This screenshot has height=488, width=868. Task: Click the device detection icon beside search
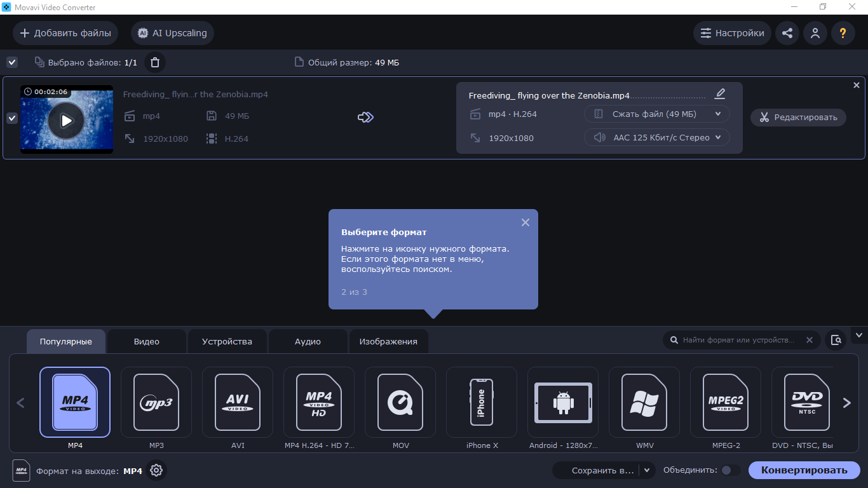(836, 340)
